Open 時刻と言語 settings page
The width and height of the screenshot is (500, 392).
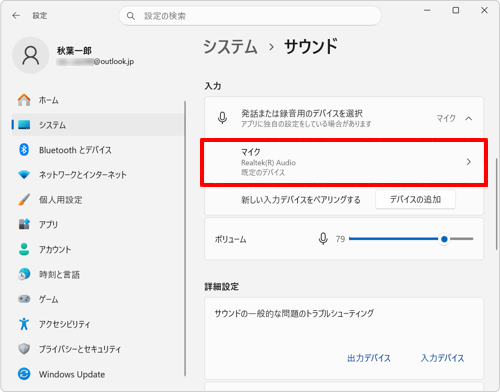[x=98, y=274]
